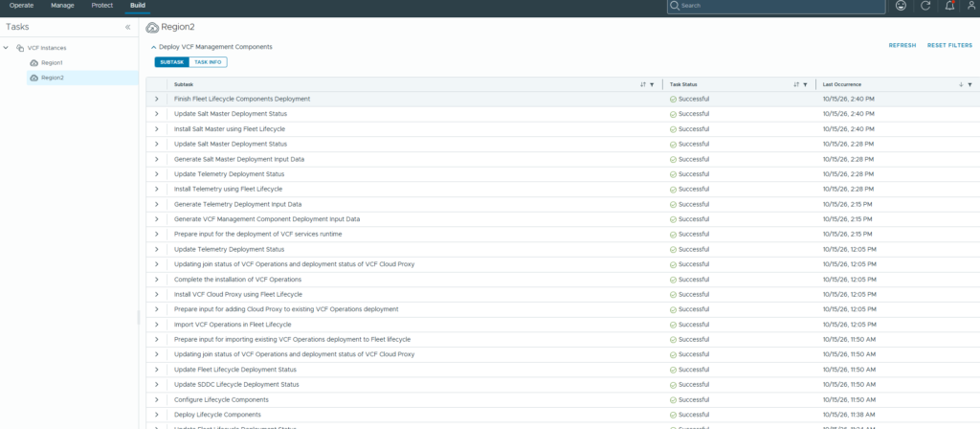Switch to the TASK INFO tab
Image resolution: width=980 pixels, height=429 pixels.
208,62
